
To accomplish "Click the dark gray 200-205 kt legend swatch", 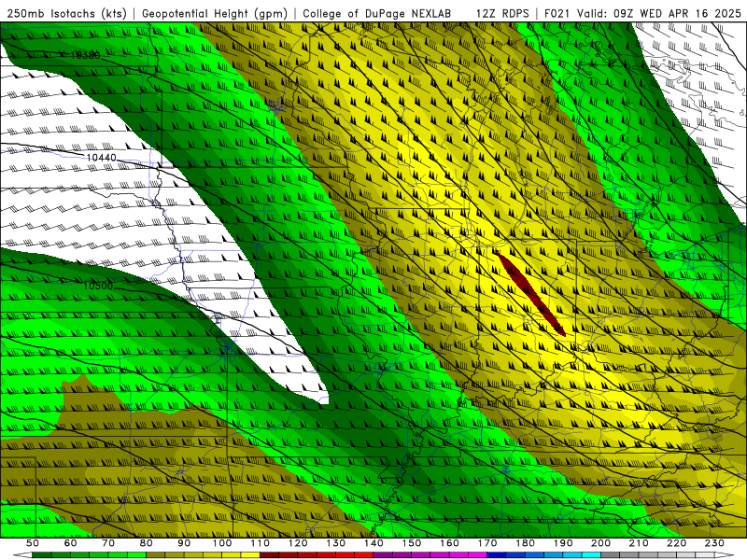I will click(611, 554).
